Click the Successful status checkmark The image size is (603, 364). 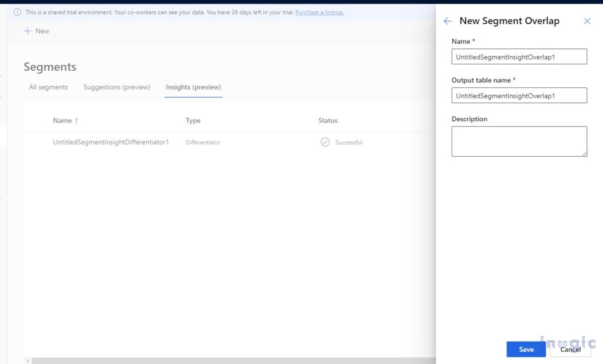(x=325, y=142)
